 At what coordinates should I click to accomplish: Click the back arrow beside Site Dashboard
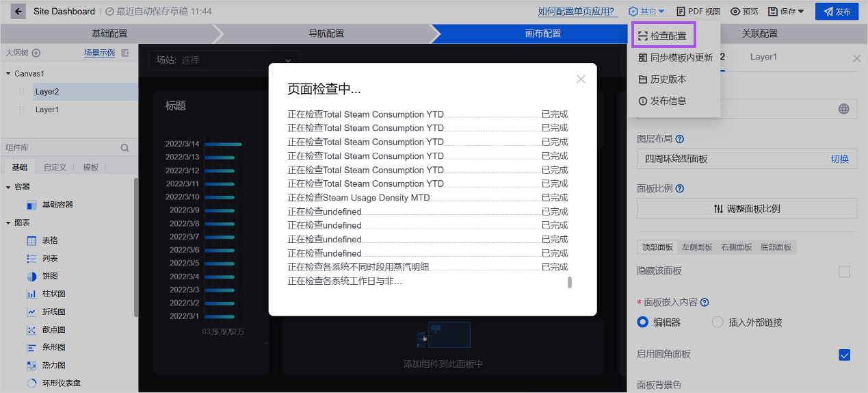click(18, 12)
